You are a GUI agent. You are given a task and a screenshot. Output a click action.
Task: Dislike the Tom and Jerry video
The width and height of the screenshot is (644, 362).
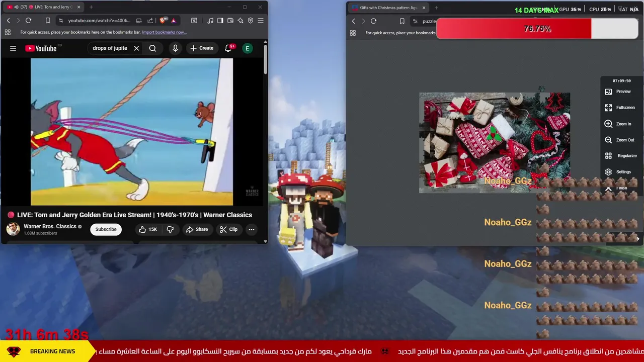point(170,229)
